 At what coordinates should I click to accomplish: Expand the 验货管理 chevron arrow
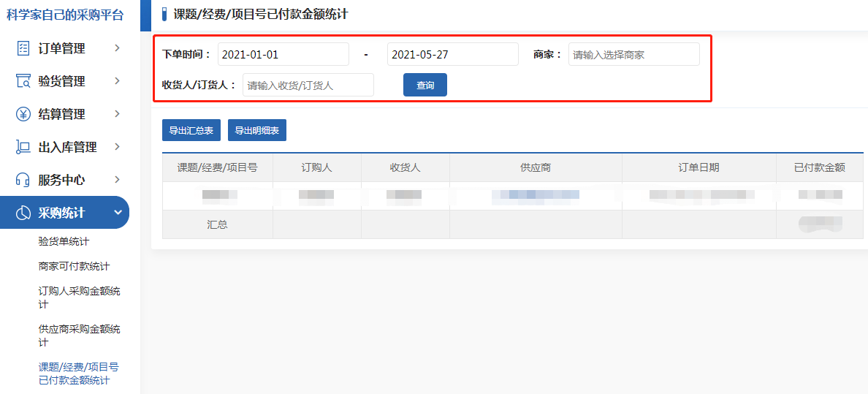tap(117, 81)
